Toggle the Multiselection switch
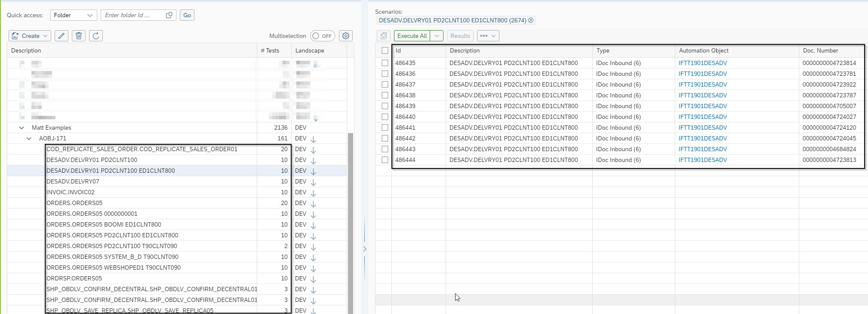 coord(322,36)
